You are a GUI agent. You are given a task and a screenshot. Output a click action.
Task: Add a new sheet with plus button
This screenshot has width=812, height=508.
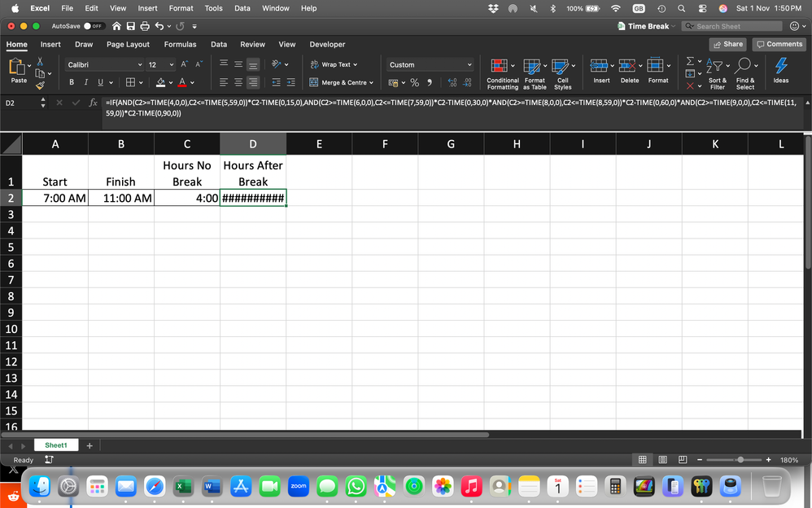pos(89,445)
